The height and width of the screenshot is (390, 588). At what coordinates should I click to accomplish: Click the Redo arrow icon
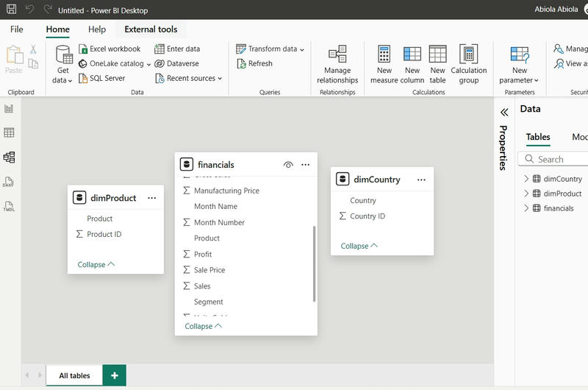pos(48,9)
